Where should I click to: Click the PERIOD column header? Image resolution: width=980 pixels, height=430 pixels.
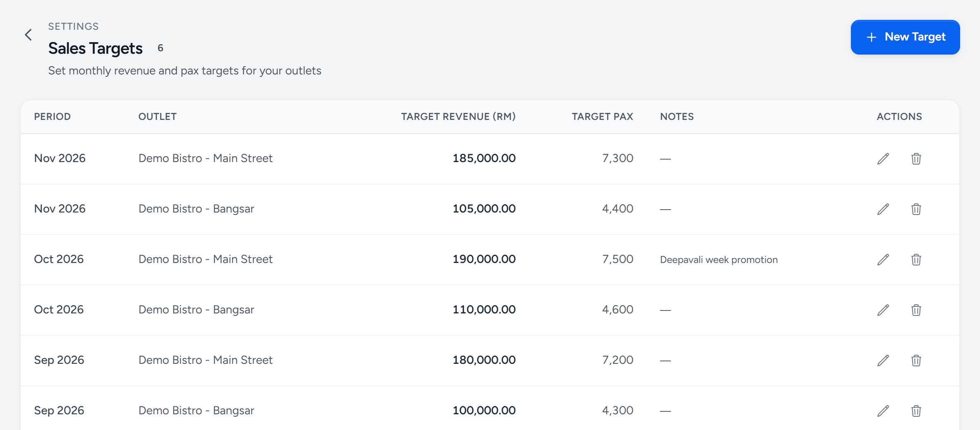pyautogui.click(x=52, y=117)
